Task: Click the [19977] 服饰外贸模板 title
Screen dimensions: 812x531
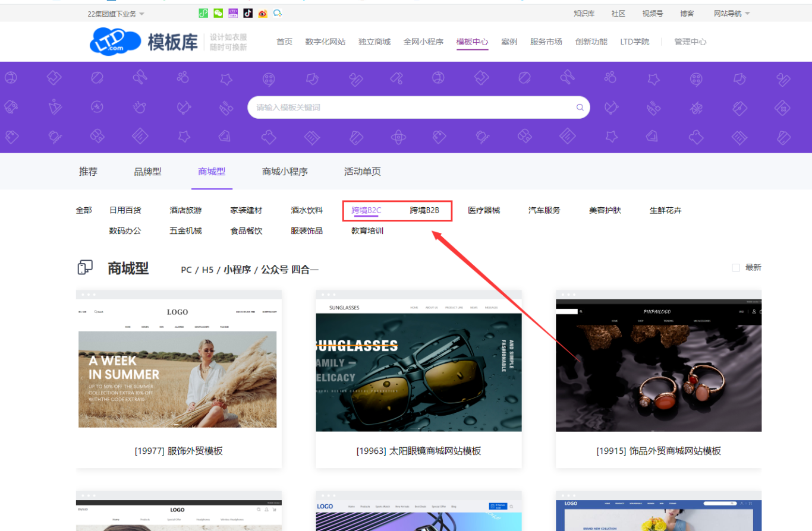Action: coord(179,451)
